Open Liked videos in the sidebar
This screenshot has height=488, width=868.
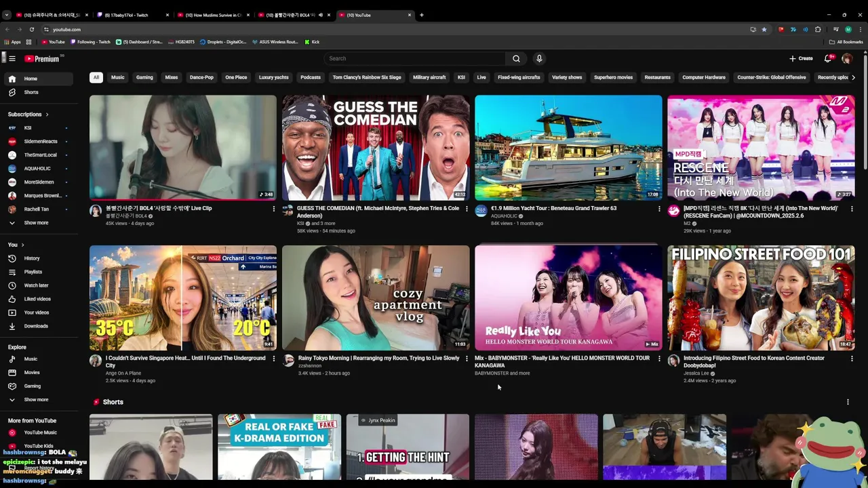point(37,299)
